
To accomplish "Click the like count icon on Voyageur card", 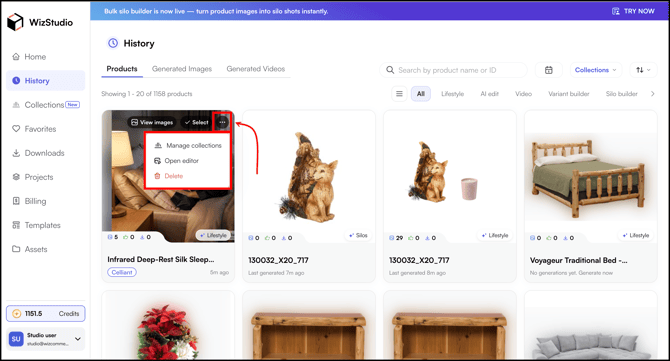I will (549, 238).
